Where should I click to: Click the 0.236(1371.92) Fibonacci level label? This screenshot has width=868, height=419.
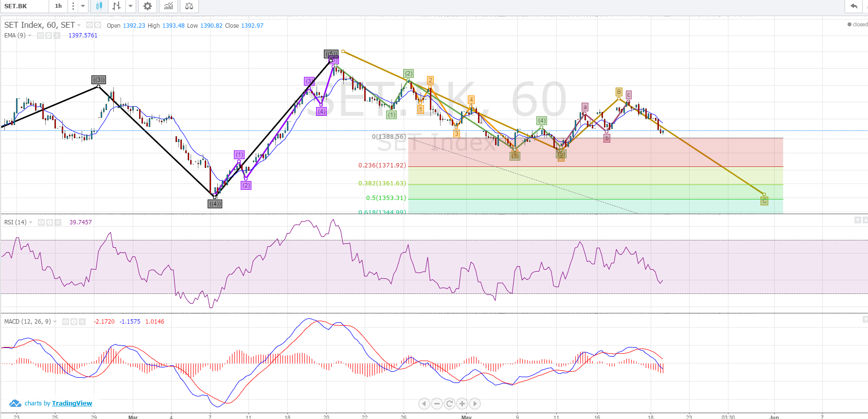[x=382, y=165]
